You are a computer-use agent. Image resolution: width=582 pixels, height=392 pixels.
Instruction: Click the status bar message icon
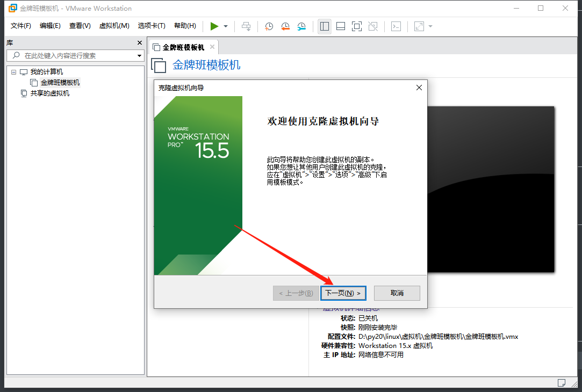coord(562,383)
